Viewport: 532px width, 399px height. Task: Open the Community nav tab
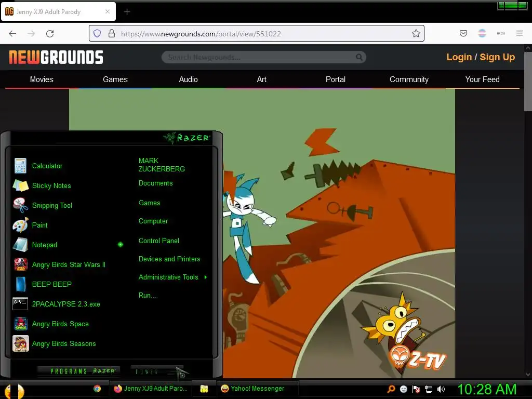pyautogui.click(x=409, y=79)
